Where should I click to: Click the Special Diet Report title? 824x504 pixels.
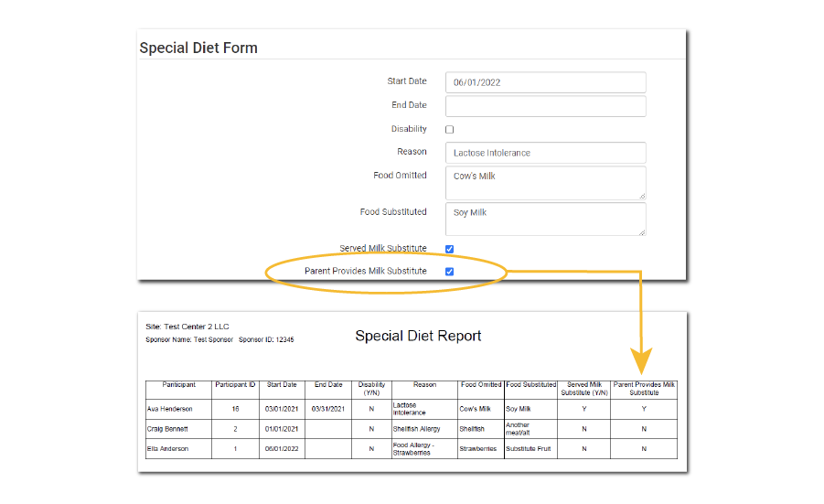(x=418, y=336)
